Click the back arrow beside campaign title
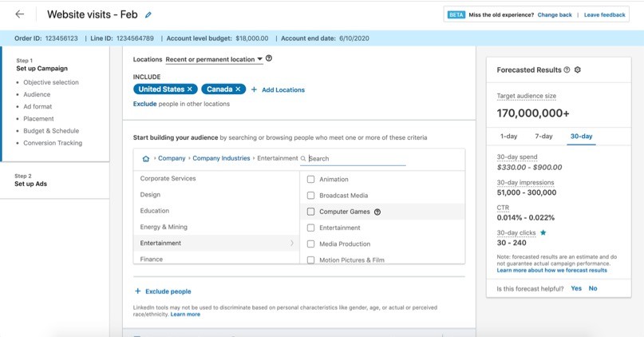The width and height of the screenshot is (644, 337). (x=20, y=14)
